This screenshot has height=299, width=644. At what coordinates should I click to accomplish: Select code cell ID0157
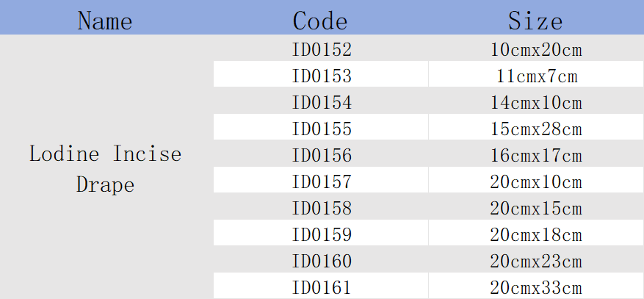tap(321, 179)
